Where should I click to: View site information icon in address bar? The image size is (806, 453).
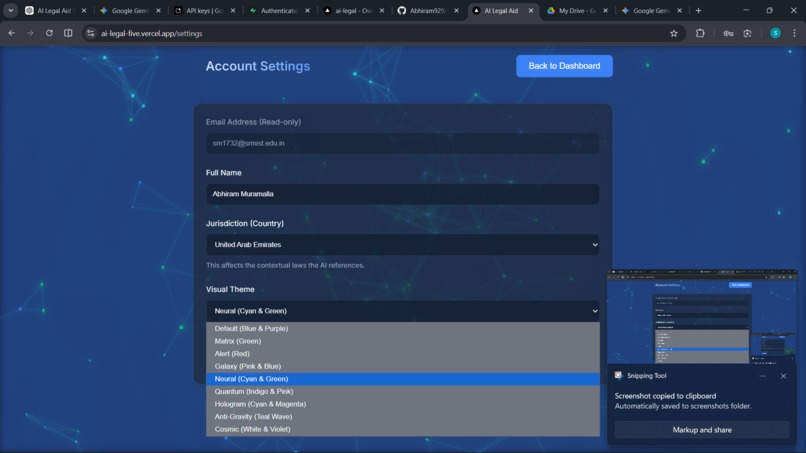tap(90, 33)
